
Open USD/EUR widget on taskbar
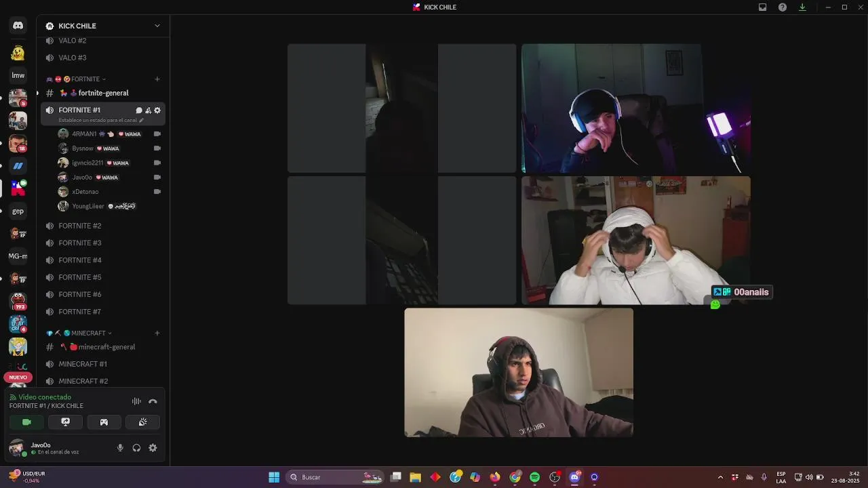27,477
